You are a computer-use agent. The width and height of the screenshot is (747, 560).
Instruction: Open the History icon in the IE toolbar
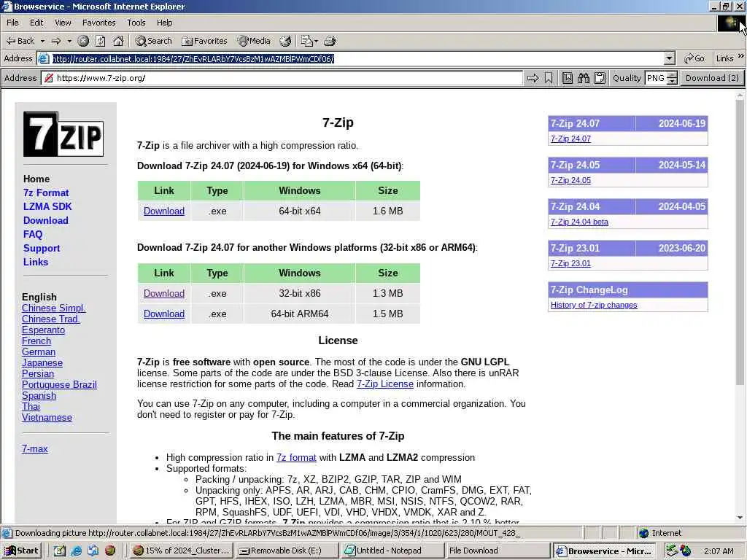tap(285, 41)
